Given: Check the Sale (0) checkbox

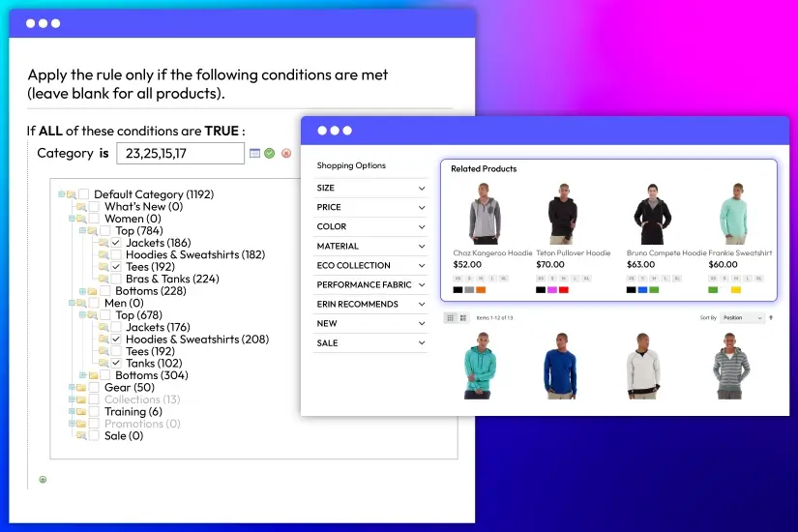Looking at the screenshot, I should pyautogui.click(x=94, y=436).
